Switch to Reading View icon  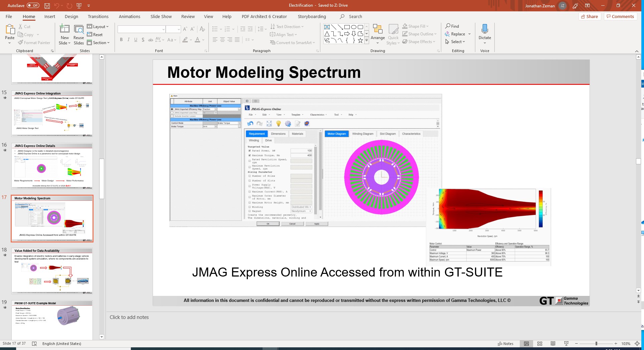click(553, 344)
